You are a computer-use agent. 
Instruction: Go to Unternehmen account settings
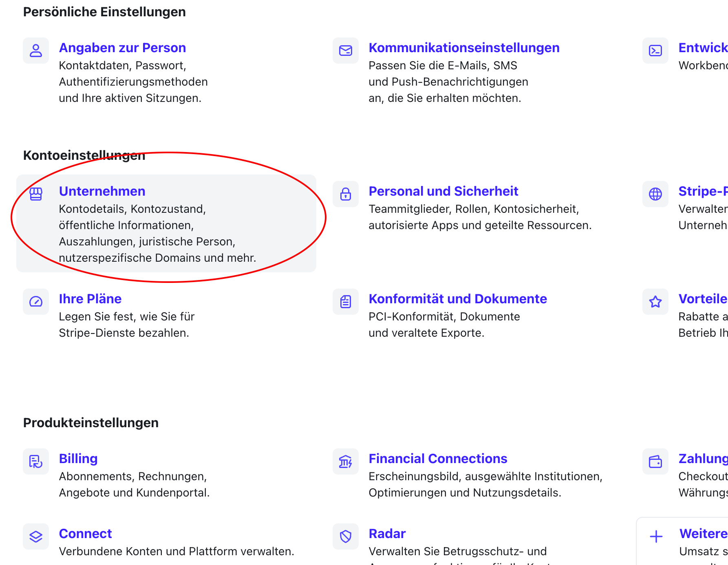coord(102,191)
